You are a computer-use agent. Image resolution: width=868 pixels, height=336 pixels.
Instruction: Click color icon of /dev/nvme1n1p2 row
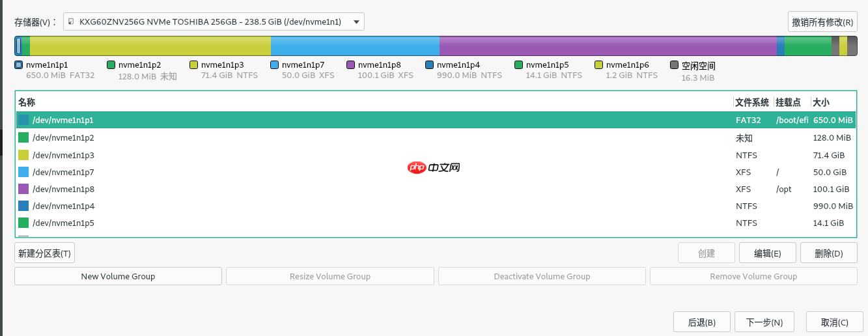pos(23,137)
